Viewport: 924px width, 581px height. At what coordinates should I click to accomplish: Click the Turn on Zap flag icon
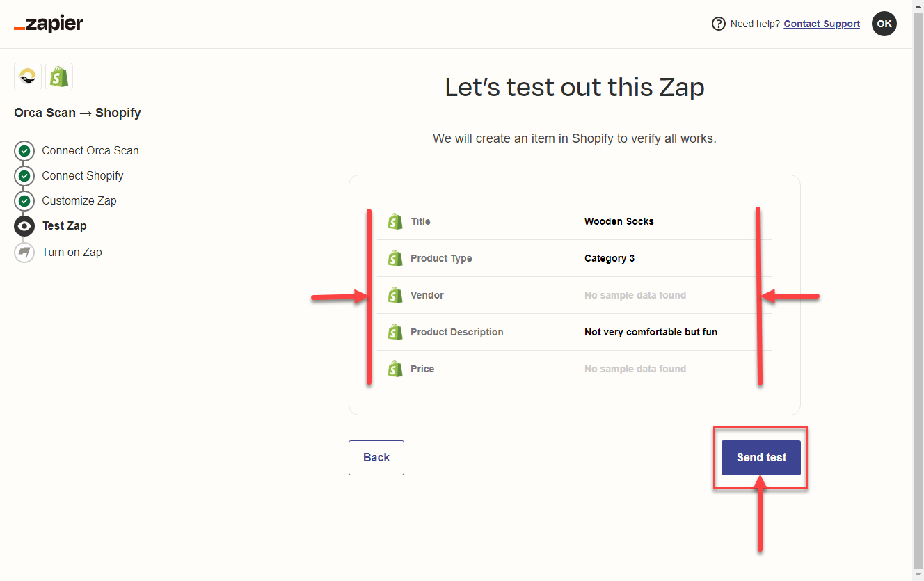tap(24, 252)
